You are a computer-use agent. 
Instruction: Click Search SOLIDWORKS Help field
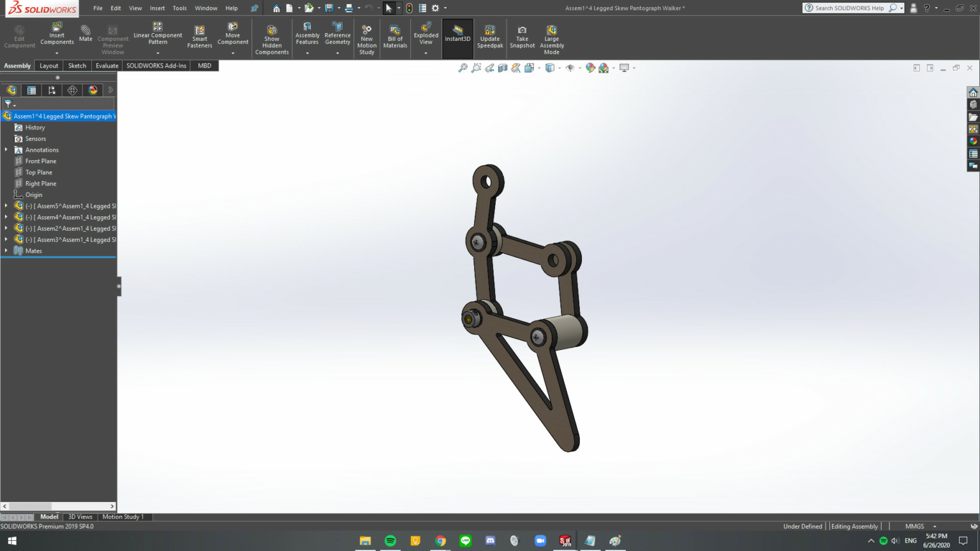point(849,8)
